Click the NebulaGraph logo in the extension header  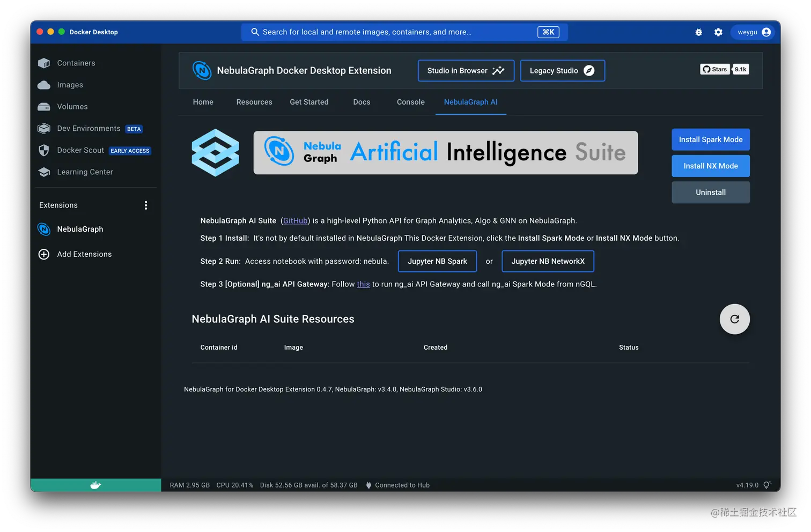point(202,70)
